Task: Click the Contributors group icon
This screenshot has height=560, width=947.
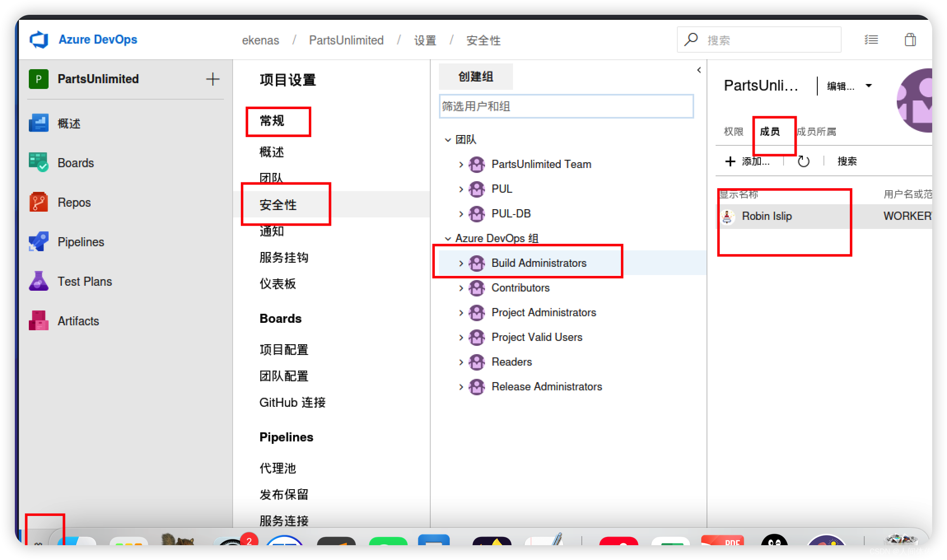Action: click(x=477, y=288)
